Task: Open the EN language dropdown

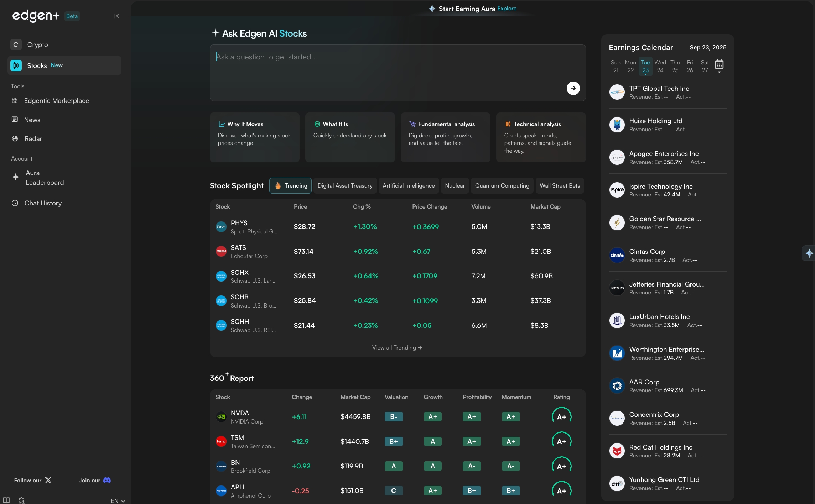Action: (x=118, y=501)
